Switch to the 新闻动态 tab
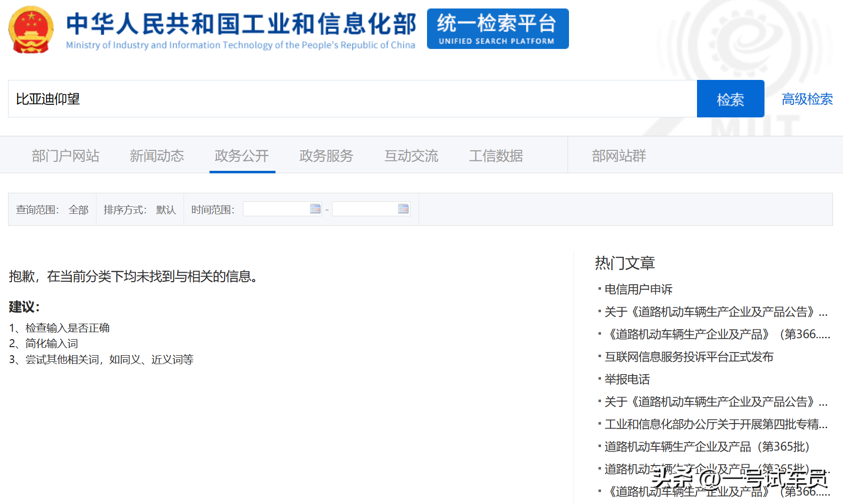The width and height of the screenshot is (843, 504). coord(157,156)
